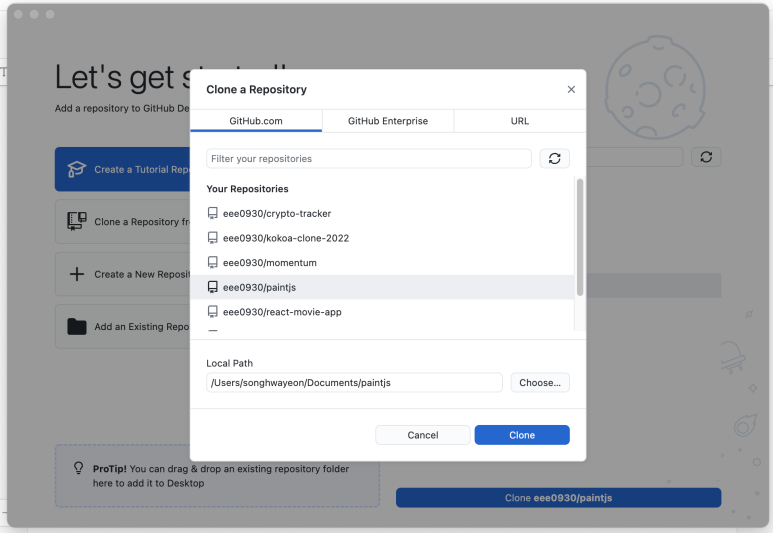Click Create a Tutorial Repository in background

[x=122, y=169]
